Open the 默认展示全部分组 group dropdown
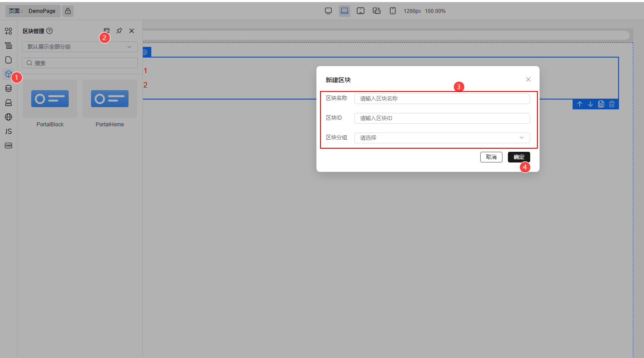This screenshot has width=644, height=358. tap(80, 47)
